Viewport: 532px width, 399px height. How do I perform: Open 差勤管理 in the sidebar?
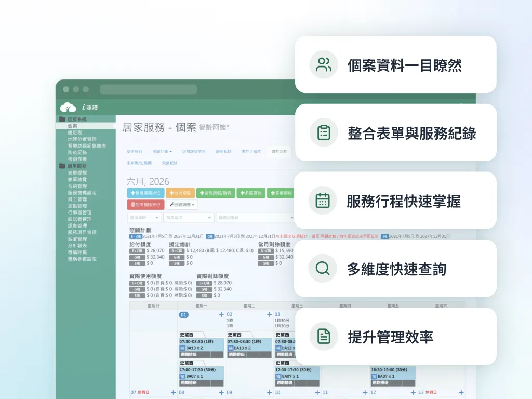click(x=77, y=206)
